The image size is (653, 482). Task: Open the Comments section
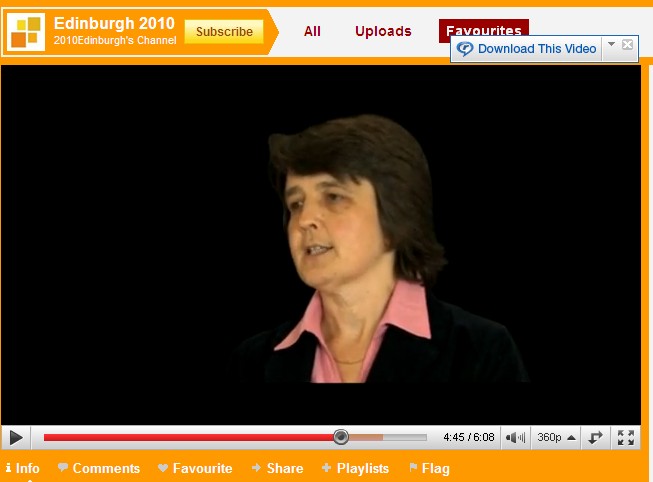(99, 468)
